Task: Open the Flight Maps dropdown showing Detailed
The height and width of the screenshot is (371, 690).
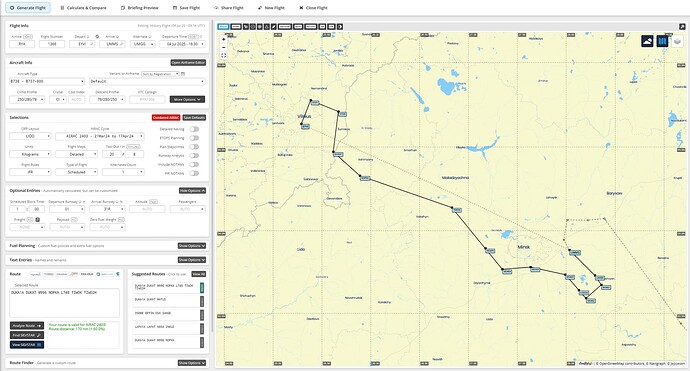Action: click(x=77, y=154)
